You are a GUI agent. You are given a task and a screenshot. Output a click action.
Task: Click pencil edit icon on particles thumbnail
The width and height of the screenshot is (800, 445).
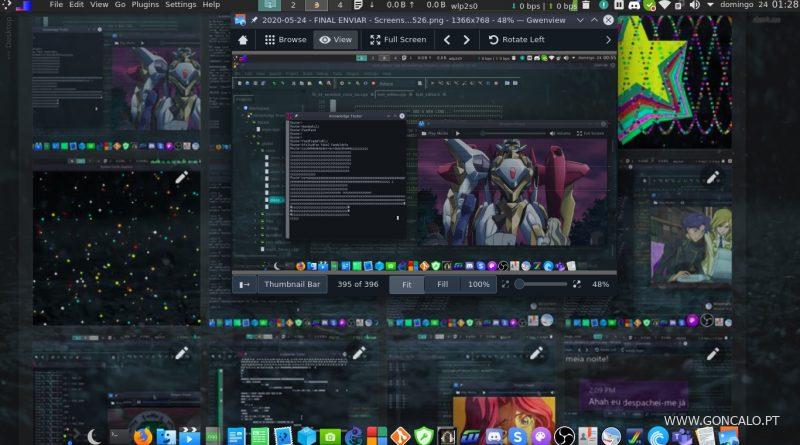[x=182, y=178]
